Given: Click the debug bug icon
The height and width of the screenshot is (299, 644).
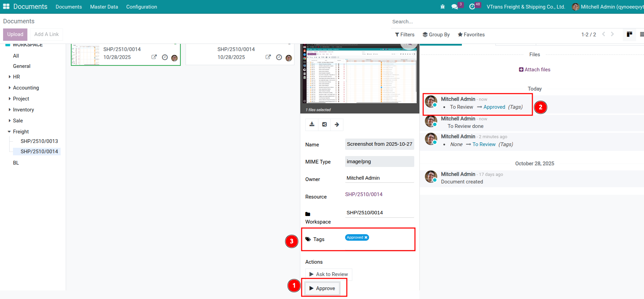Looking at the screenshot, I should (x=442, y=7).
